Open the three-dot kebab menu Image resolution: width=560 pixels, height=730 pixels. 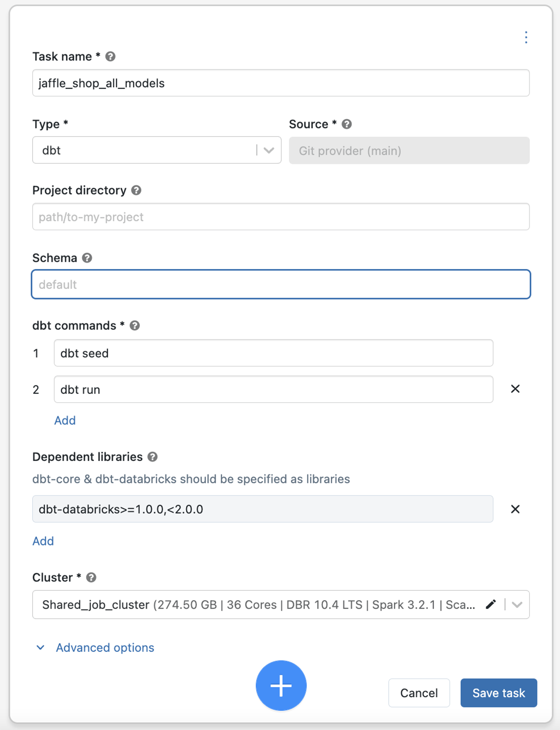point(526,37)
